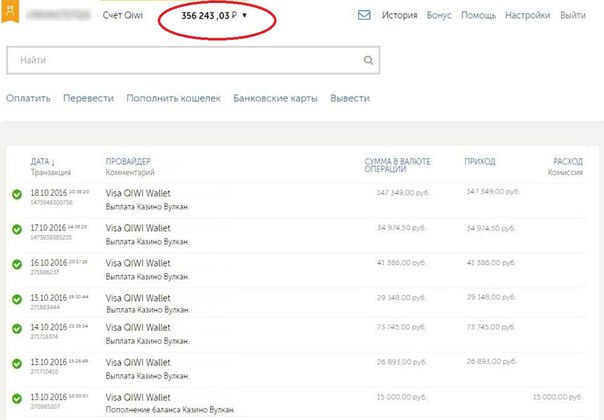Click transaction number 271710410

click(44, 372)
